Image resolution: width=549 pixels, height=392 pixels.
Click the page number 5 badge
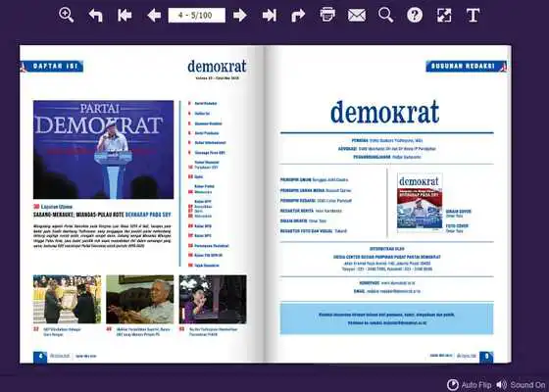(x=486, y=357)
